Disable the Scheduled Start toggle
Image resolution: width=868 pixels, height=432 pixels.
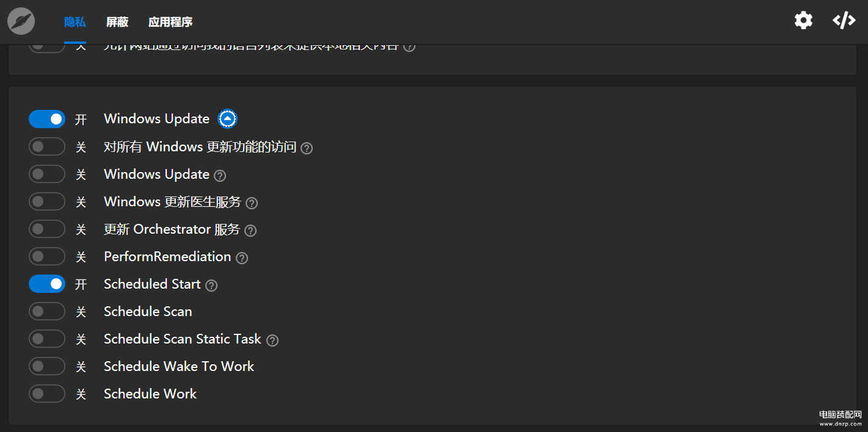coord(47,284)
